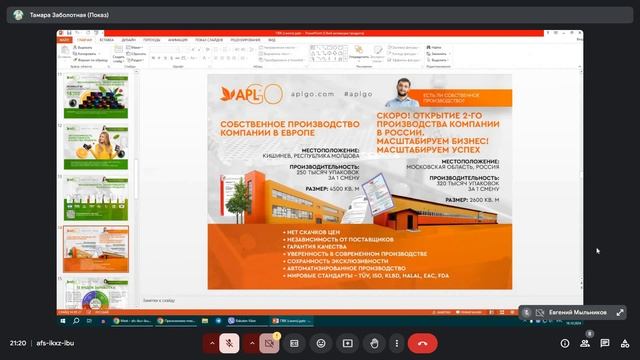
Task: Select slide thumbnail 11 with black jars
Action: 96,96
